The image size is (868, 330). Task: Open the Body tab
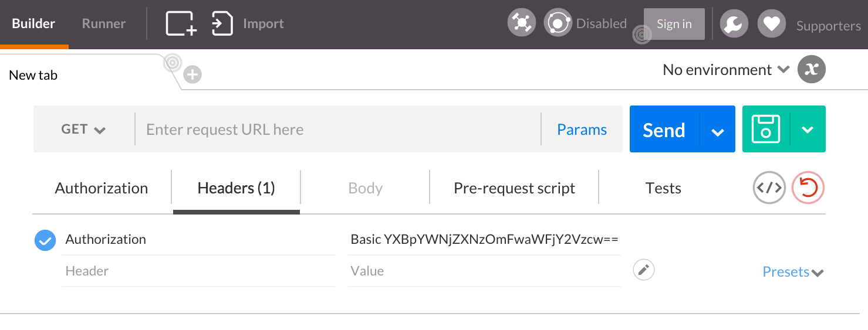coord(366,188)
